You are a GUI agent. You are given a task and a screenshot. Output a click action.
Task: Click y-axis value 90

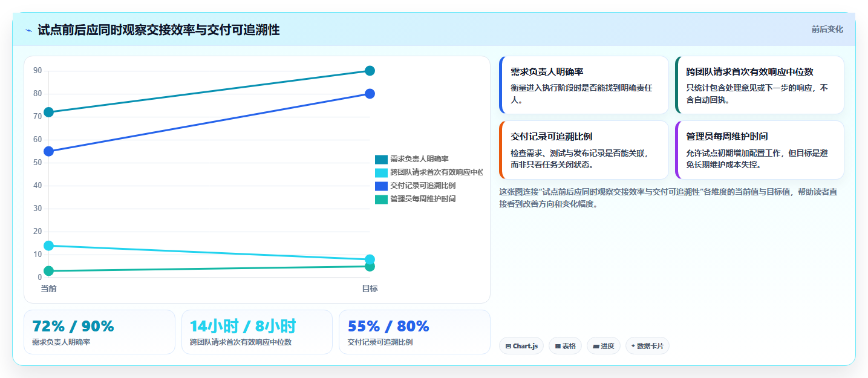point(38,71)
